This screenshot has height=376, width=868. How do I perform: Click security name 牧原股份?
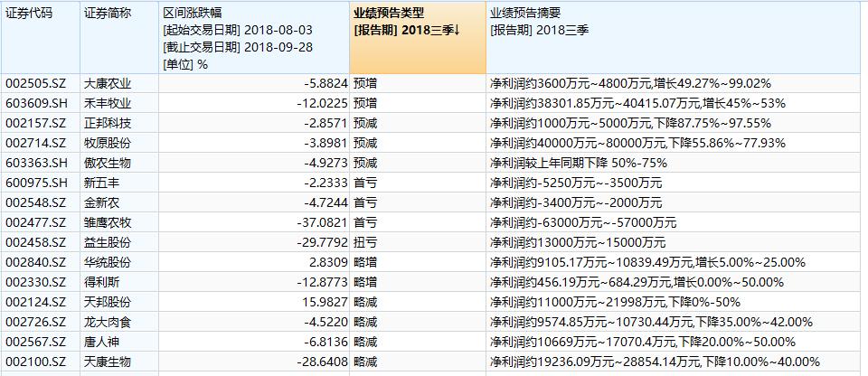(108, 144)
